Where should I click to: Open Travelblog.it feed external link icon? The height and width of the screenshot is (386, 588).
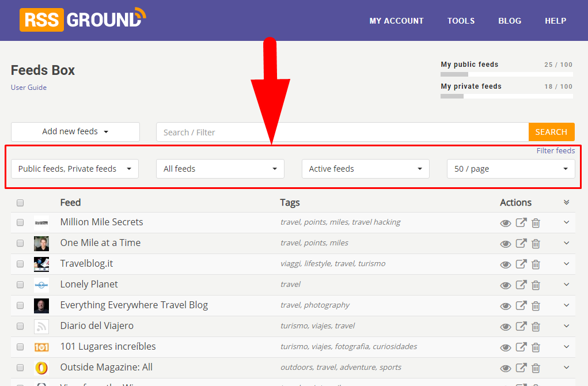click(x=521, y=264)
